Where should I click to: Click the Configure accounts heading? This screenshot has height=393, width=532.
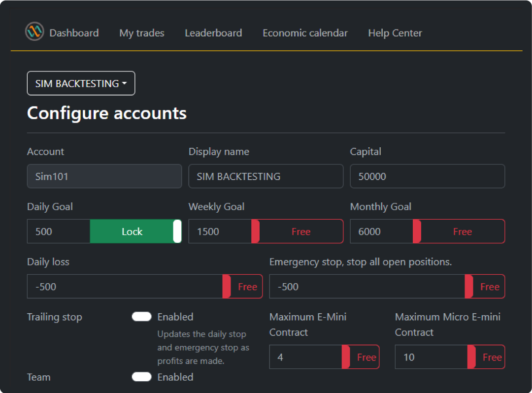point(107,113)
